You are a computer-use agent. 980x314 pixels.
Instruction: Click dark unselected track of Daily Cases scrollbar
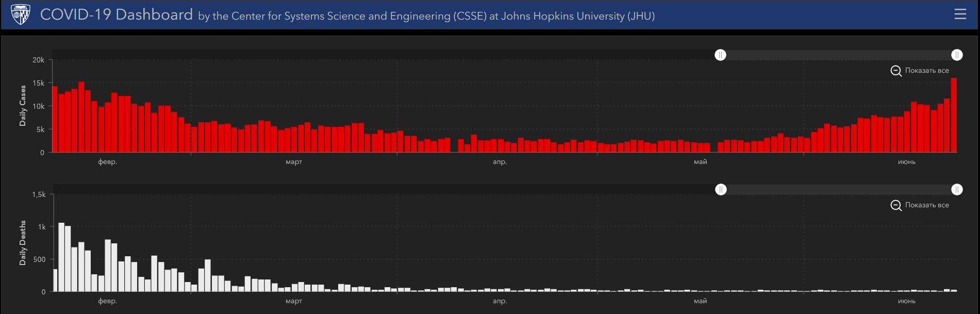[x=381, y=55]
